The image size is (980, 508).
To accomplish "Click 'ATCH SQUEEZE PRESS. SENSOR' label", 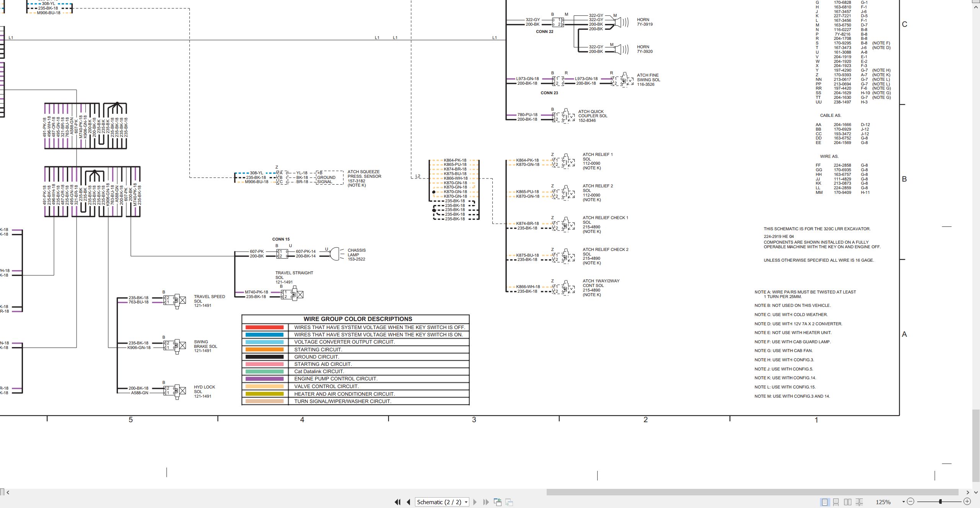I will (364, 174).
